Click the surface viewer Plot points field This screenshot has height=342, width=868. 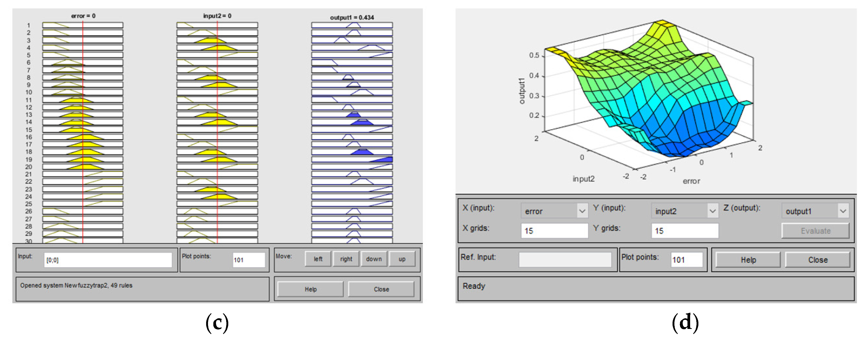click(686, 260)
